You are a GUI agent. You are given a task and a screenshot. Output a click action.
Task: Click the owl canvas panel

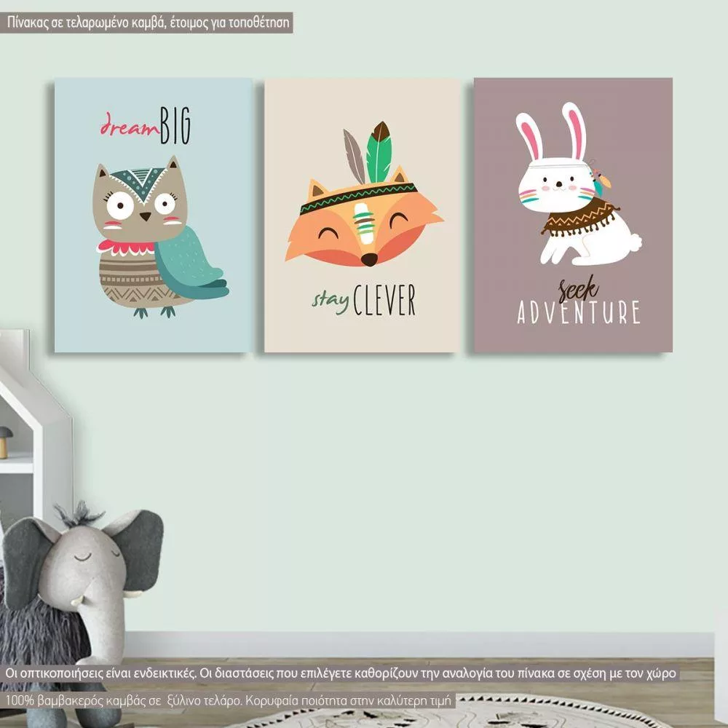pyautogui.click(x=153, y=215)
